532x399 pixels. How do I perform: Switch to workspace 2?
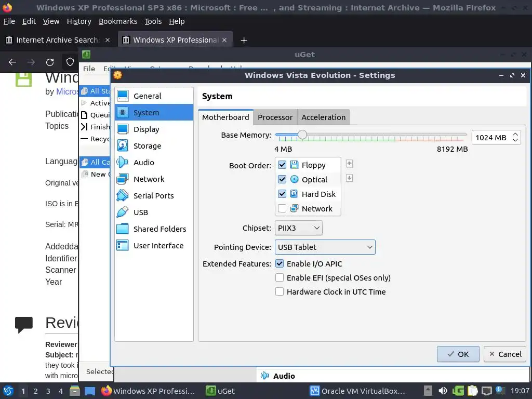coord(36,391)
